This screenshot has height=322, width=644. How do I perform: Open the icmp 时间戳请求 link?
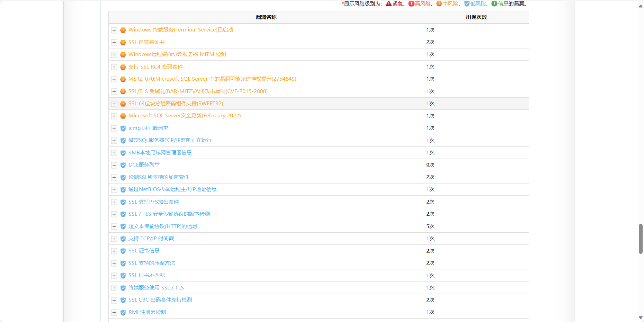pos(148,128)
